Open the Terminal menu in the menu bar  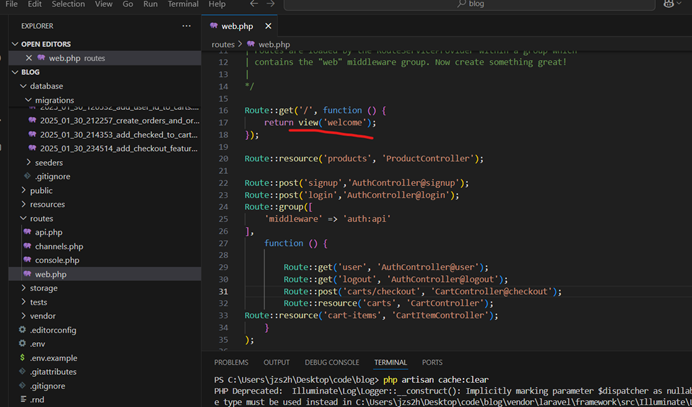pos(183,4)
